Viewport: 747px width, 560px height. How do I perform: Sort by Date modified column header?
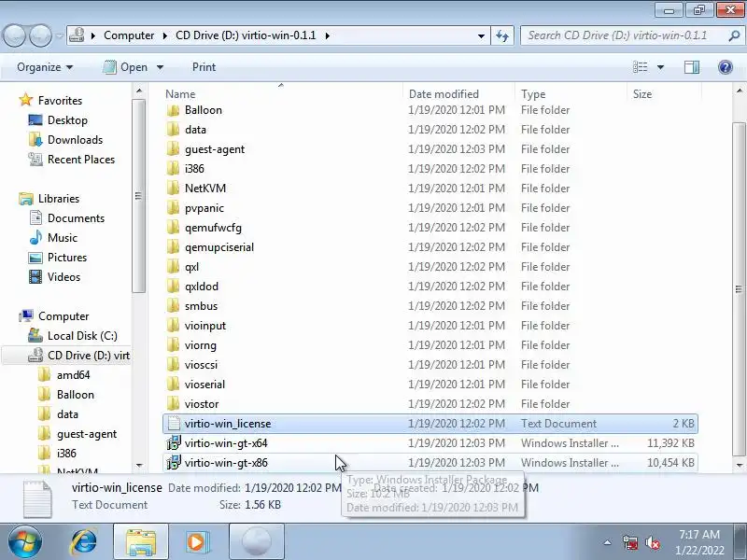[458, 94]
